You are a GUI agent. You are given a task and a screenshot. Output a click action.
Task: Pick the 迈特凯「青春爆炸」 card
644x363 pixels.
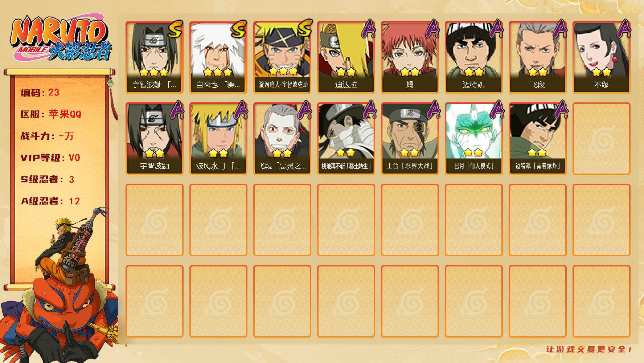(537, 139)
